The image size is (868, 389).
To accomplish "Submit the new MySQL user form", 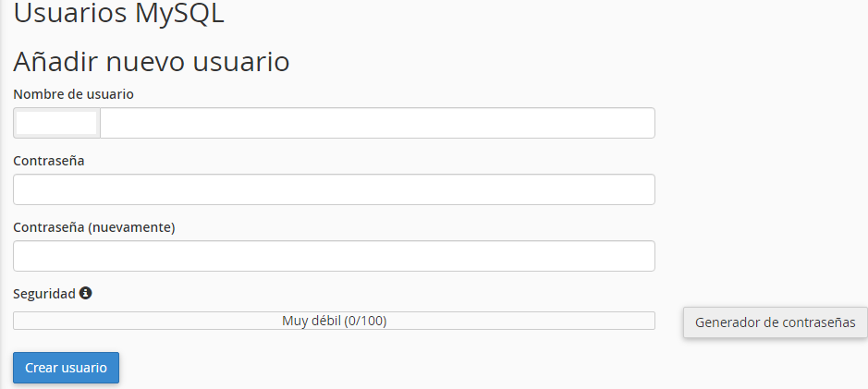I will (x=66, y=368).
